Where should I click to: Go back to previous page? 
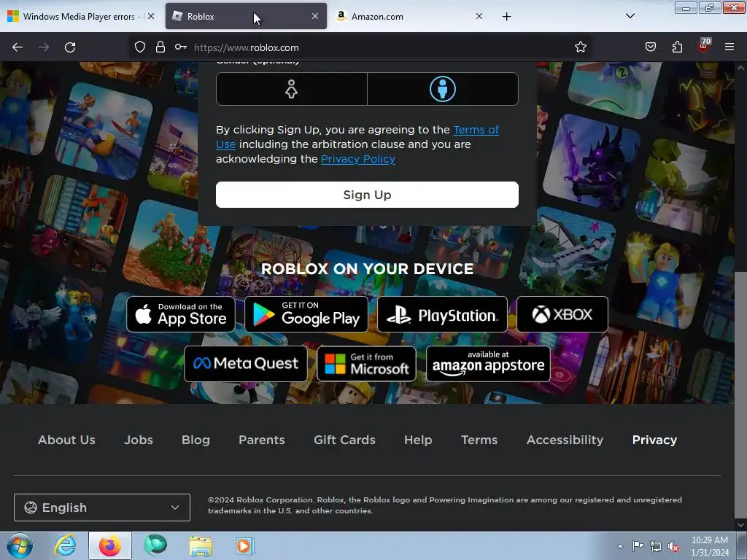point(18,47)
